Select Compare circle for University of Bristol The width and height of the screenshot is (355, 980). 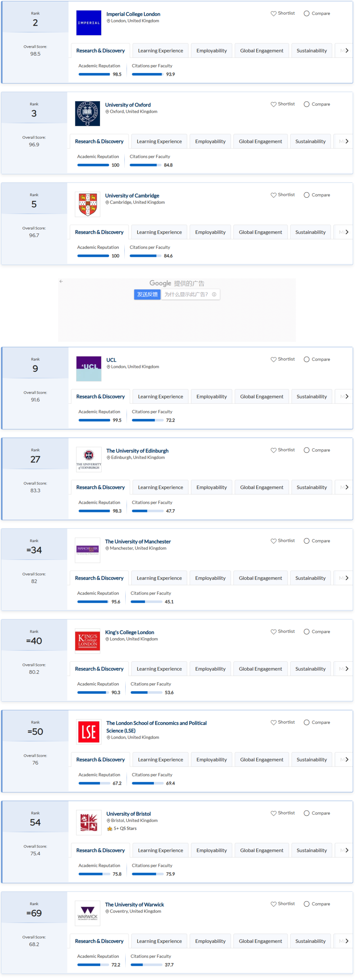306,813
